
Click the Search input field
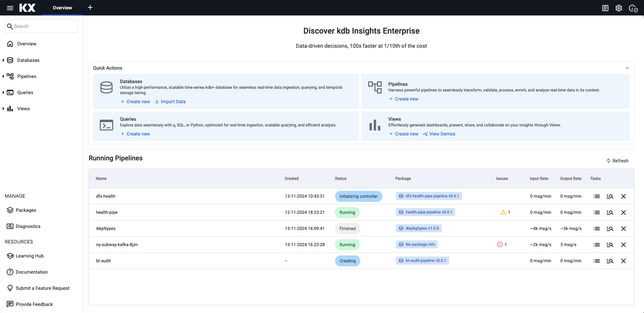click(41, 26)
